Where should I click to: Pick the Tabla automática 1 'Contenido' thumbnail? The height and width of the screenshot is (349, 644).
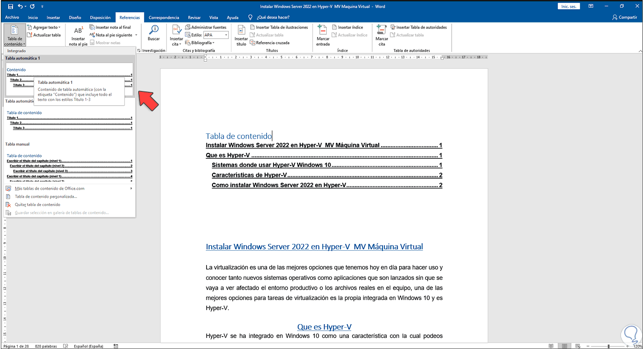click(70, 79)
